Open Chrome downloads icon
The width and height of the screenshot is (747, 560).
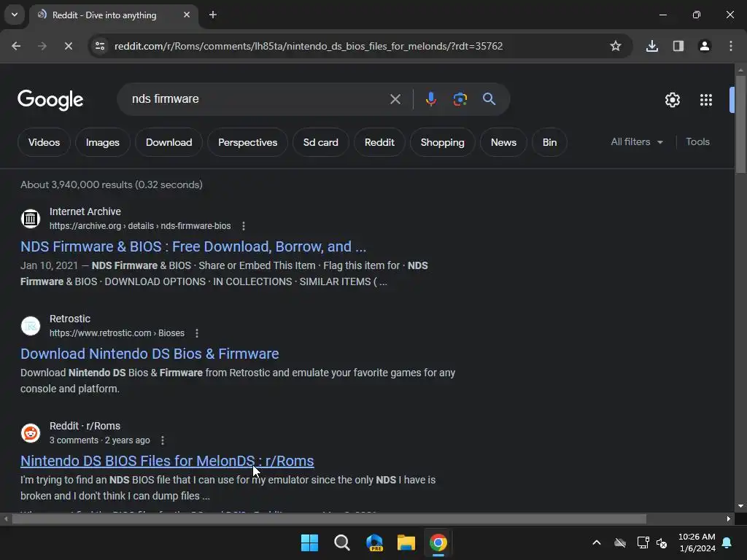[651, 46]
